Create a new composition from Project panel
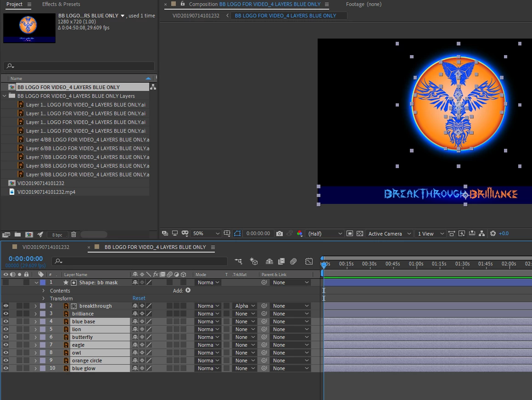This screenshot has width=532, height=400. point(29,234)
